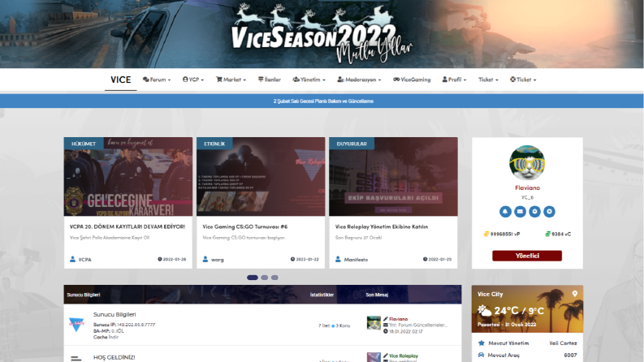Click author Manifesto user icon
This screenshot has height=362, width=644.
click(x=338, y=259)
